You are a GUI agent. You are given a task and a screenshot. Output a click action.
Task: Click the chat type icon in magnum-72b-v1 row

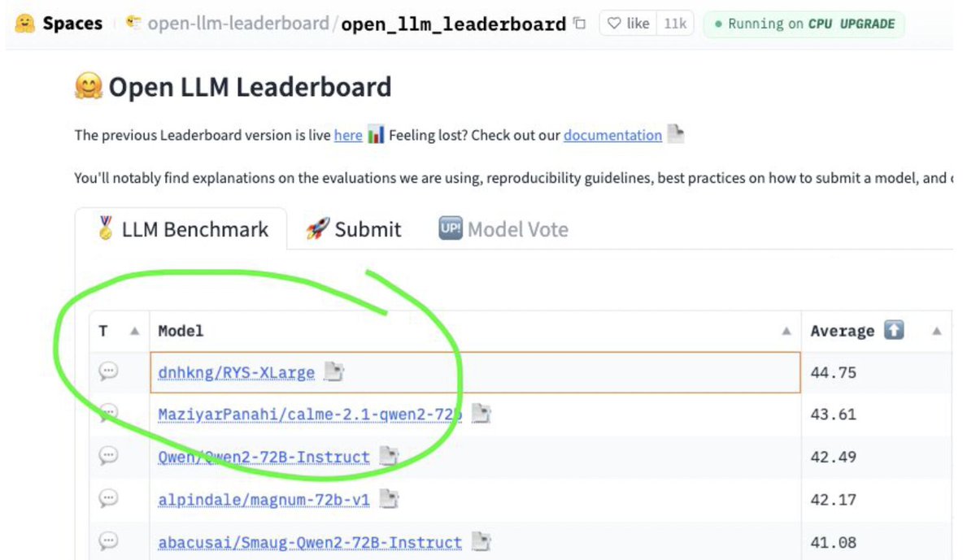pyautogui.click(x=108, y=498)
